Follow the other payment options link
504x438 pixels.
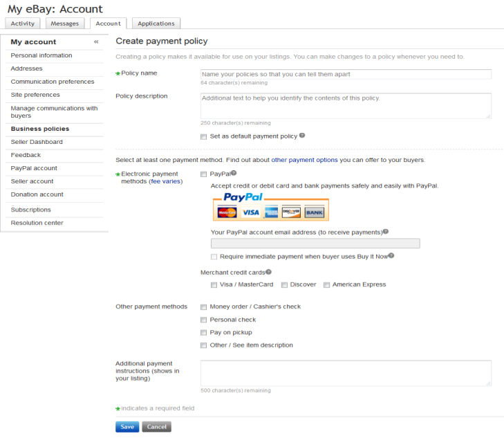(x=304, y=160)
